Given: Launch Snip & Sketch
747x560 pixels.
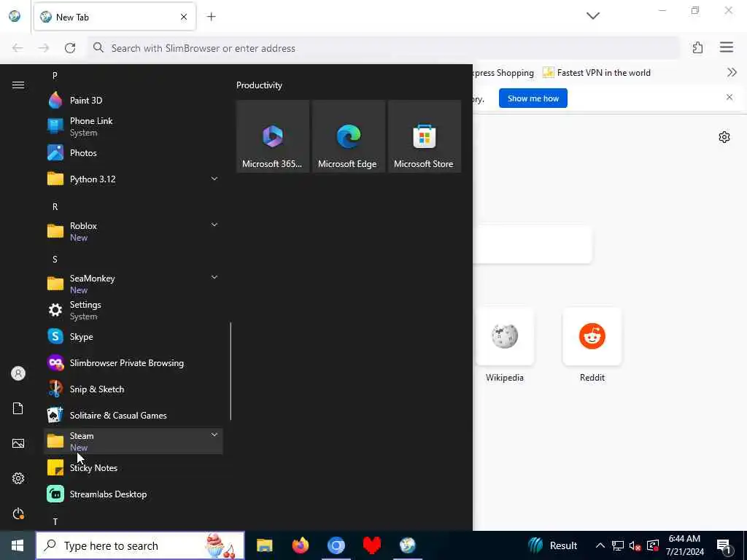Looking at the screenshot, I should (133, 389).
